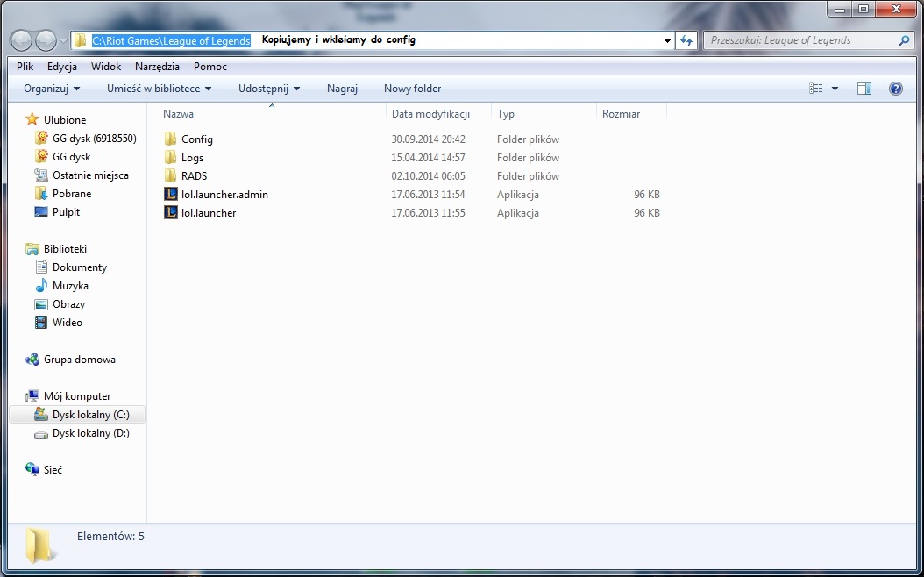Change view using the view icon button
The height and width of the screenshot is (577, 924).
click(816, 89)
